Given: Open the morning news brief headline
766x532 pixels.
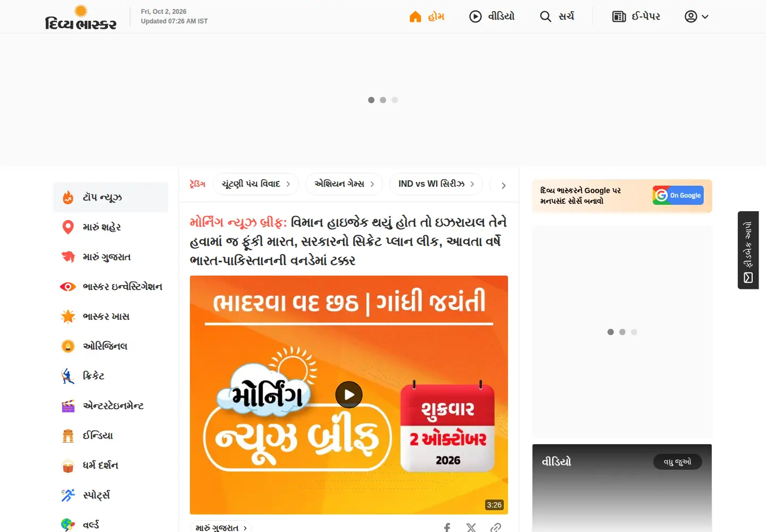Looking at the screenshot, I should point(348,242).
